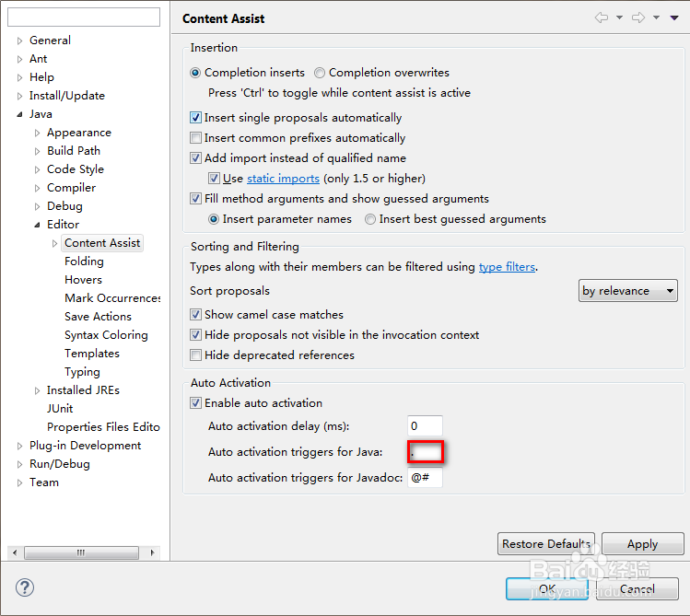
Task: Click the Java auto activation triggers field
Action: (427, 452)
